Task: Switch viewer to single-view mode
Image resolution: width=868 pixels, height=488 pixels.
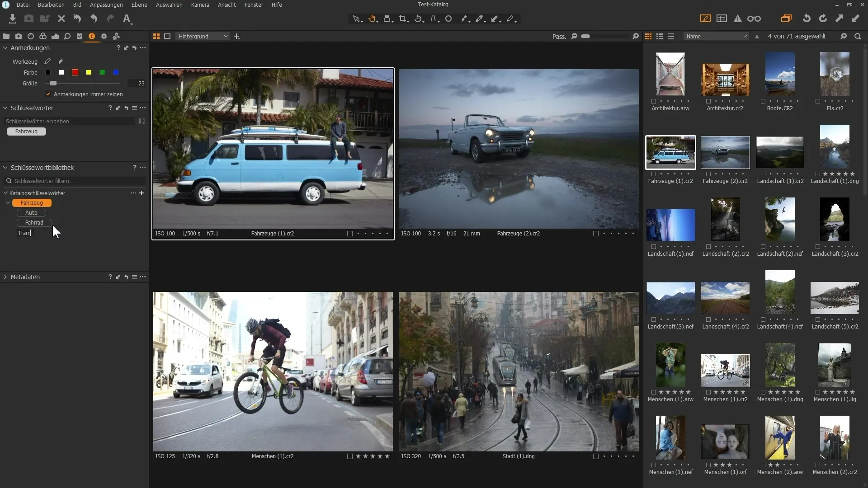Action: [167, 36]
